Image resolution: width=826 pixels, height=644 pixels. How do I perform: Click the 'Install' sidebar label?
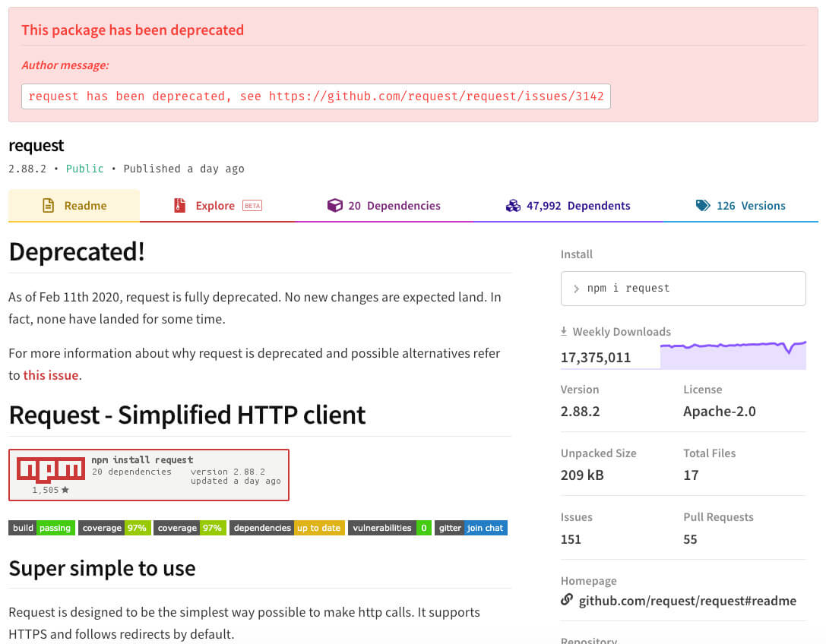point(576,254)
